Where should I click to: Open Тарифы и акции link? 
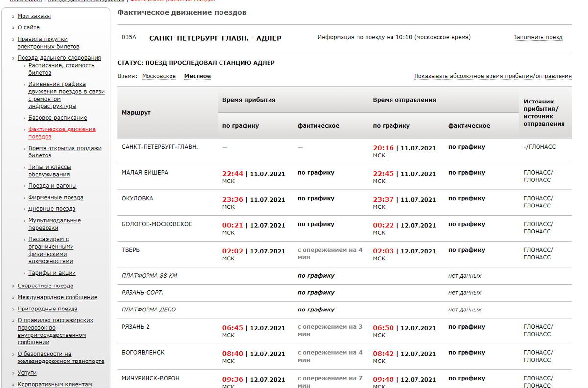tap(52, 273)
